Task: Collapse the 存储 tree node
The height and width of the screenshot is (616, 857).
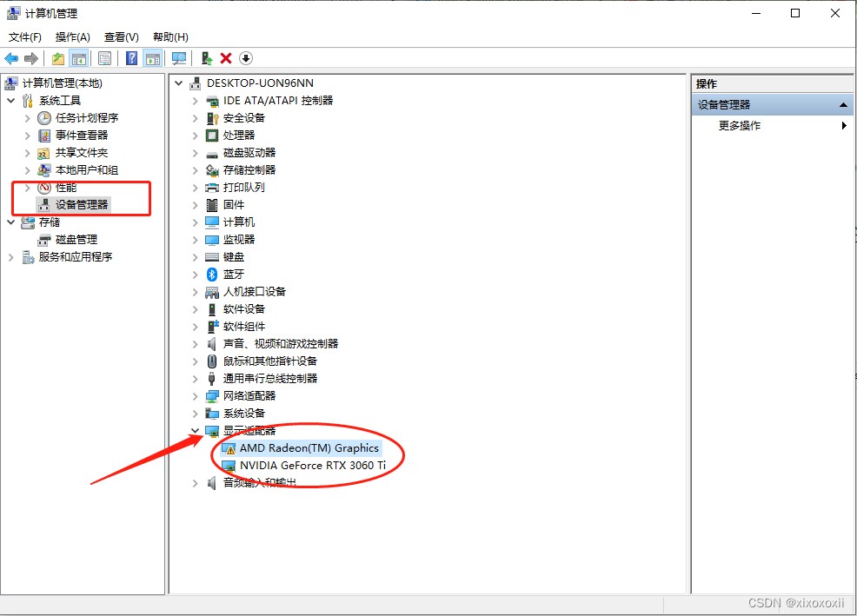Action: point(11,222)
